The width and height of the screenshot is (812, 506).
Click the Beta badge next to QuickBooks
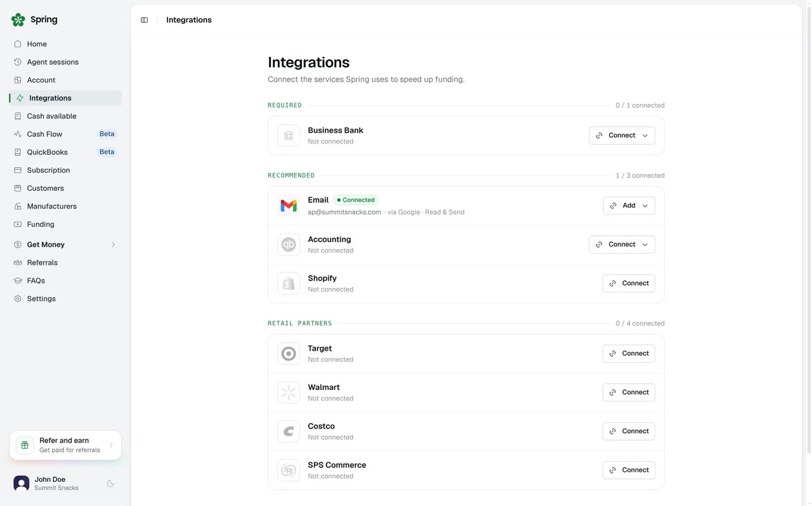(107, 152)
